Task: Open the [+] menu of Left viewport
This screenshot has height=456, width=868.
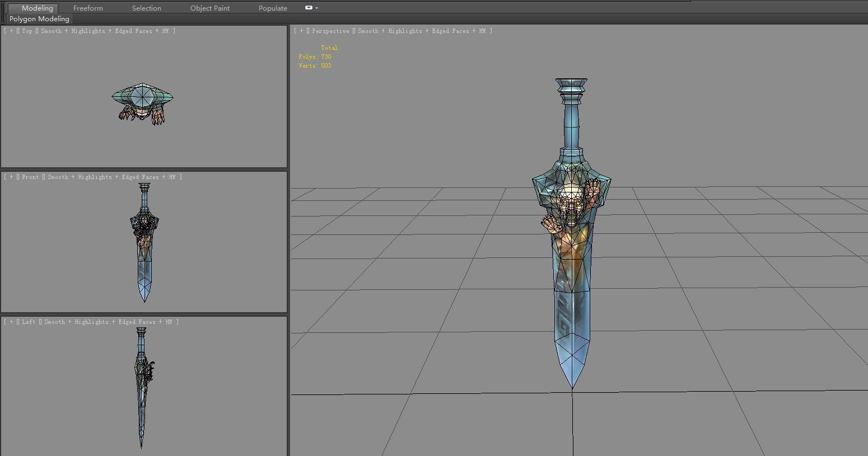Action: (x=11, y=322)
